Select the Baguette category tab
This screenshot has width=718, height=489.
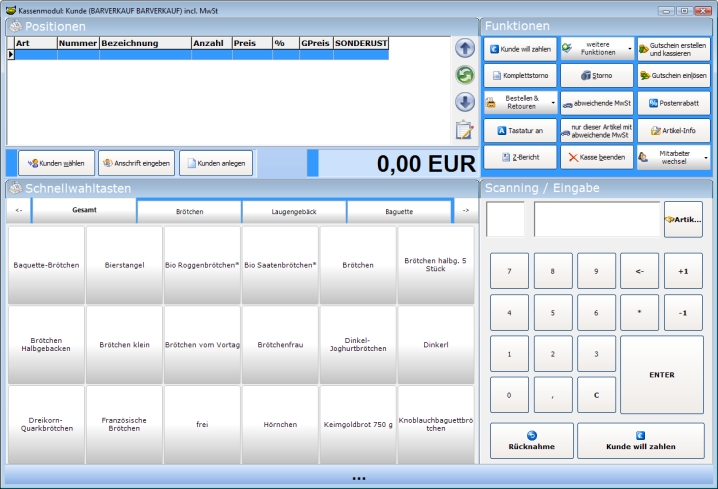click(399, 212)
